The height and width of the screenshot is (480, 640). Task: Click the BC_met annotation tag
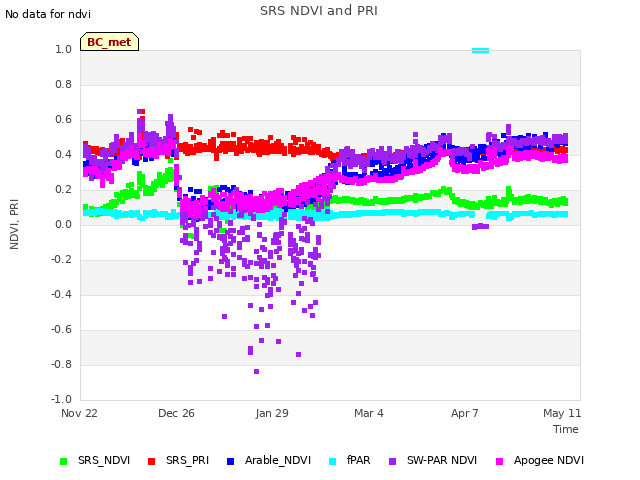(109, 42)
